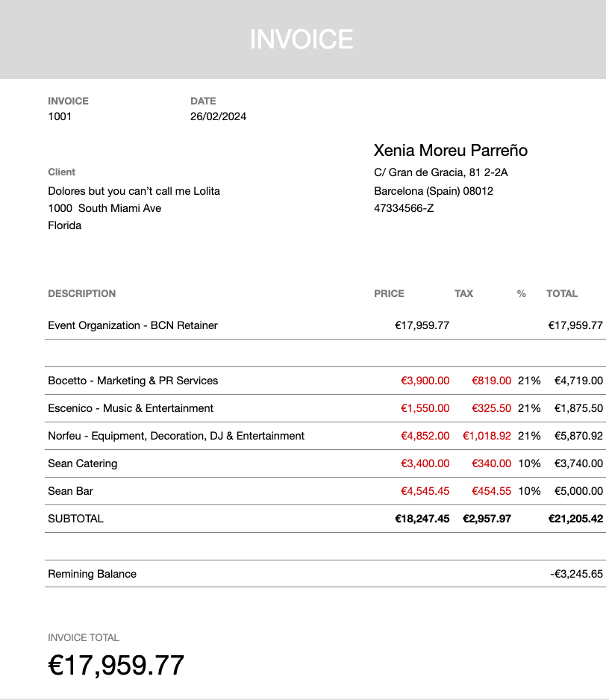Select the SUBTOTAL total €21,205.42
This screenshot has width=609, height=700.
coord(575,519)
